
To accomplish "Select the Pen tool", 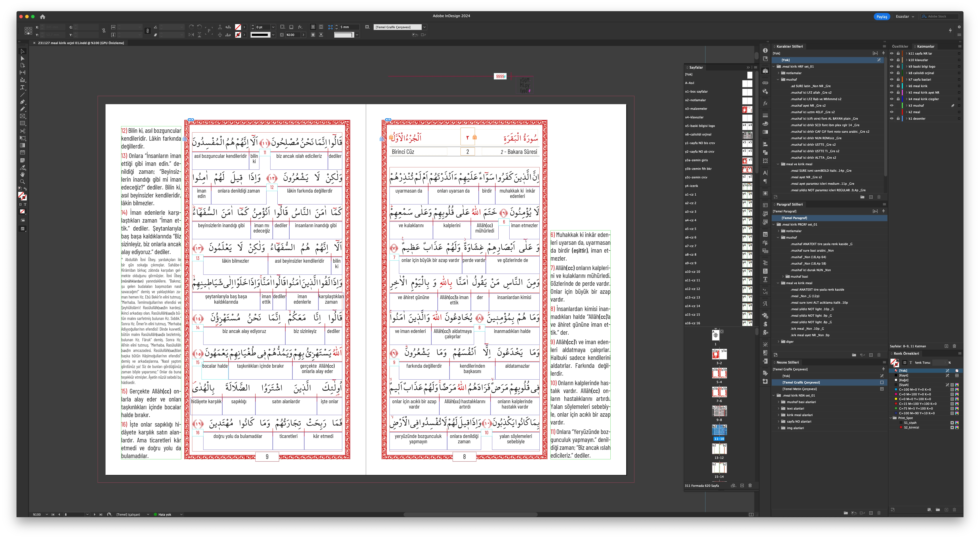I will click(22, 102).
